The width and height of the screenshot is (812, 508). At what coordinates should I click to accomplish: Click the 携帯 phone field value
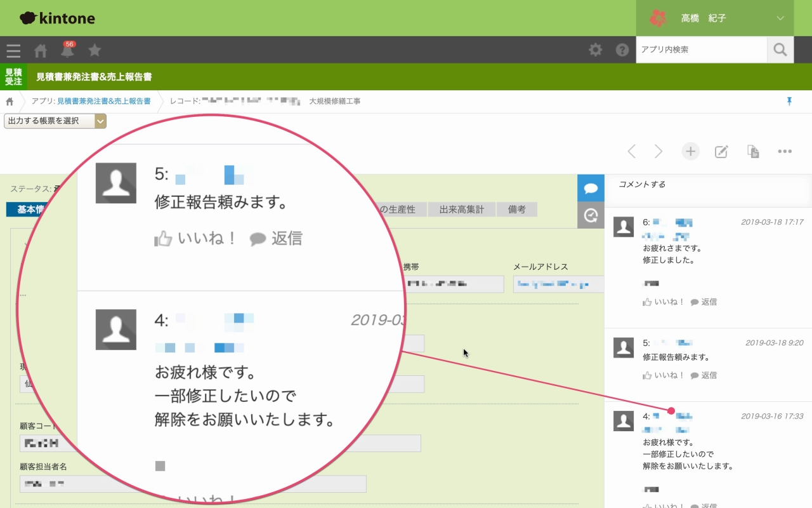click(x=453, y=284)
